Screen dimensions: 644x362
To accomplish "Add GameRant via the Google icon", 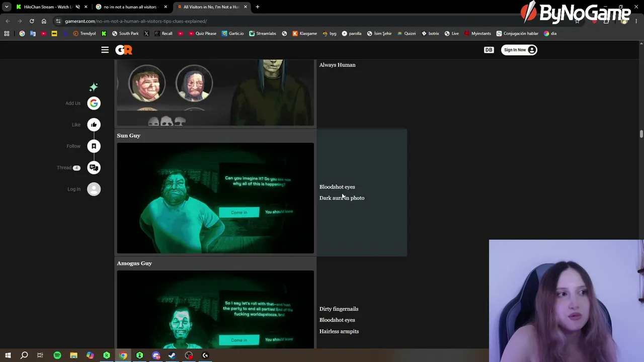I will [94, 103].
